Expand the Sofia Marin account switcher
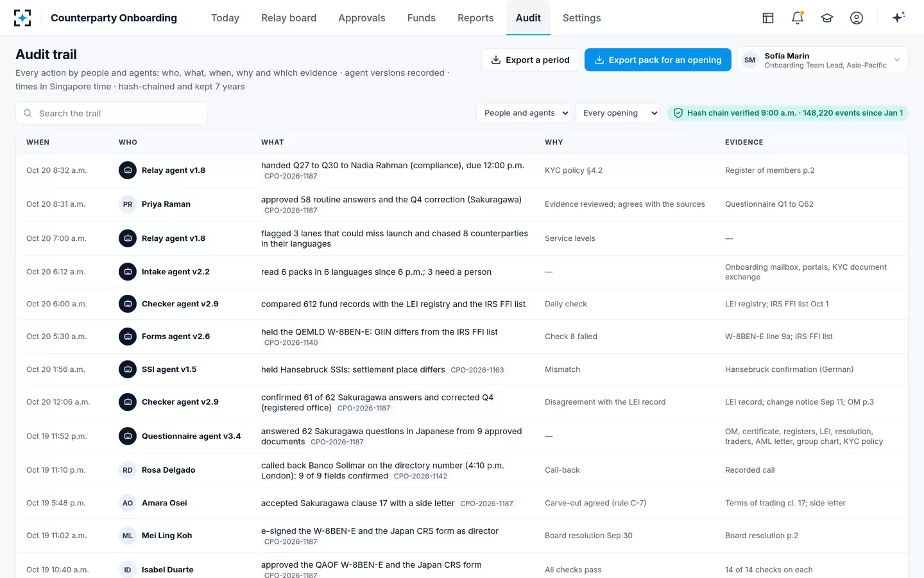924x578 pixels. (x=823, y=60)
